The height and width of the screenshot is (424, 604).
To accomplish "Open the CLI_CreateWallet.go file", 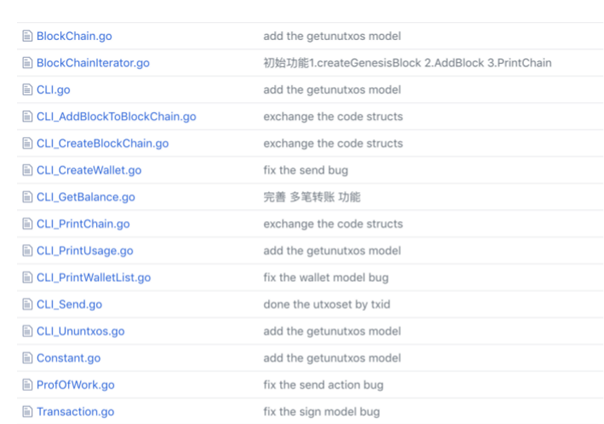I will [89, 170].
